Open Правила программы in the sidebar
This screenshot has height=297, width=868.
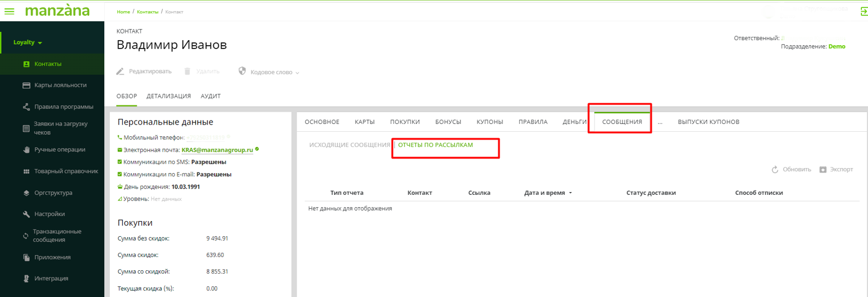[64, 107]
